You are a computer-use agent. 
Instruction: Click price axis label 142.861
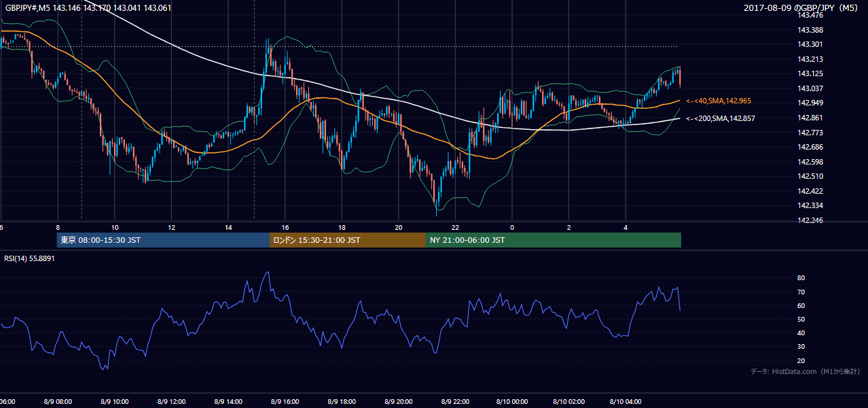(x=810, y=118)
